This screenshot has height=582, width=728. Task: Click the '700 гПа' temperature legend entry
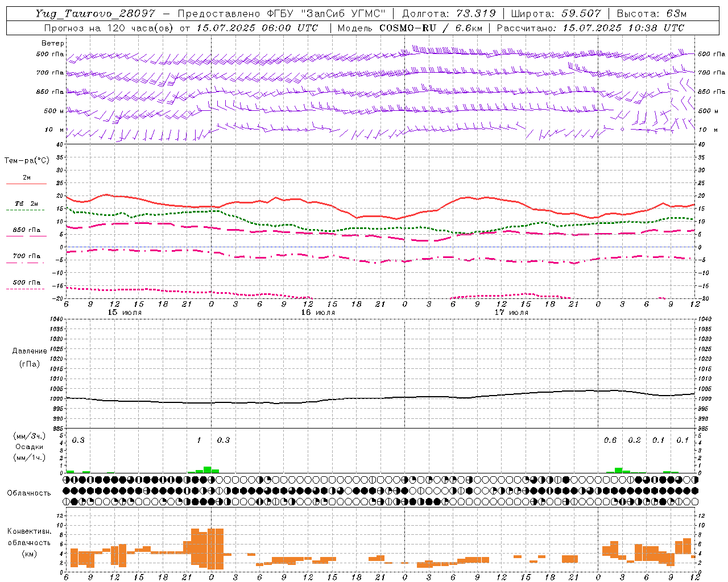[27, 256]
